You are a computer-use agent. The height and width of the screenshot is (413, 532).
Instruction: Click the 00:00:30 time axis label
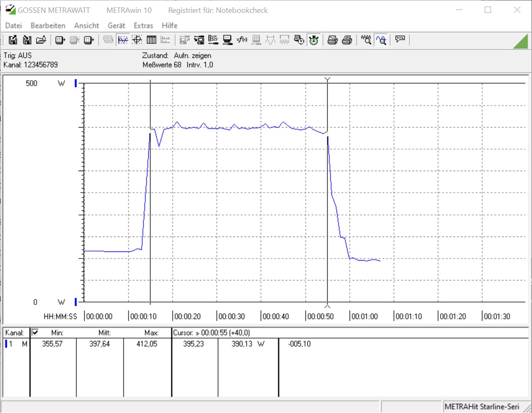(232, 316)
